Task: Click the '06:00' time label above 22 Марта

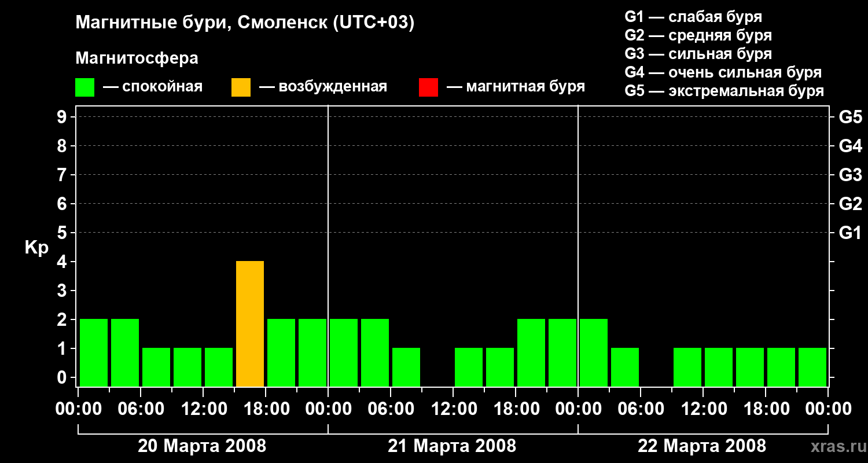Action: pyautogui.click(x=641, y=409)
